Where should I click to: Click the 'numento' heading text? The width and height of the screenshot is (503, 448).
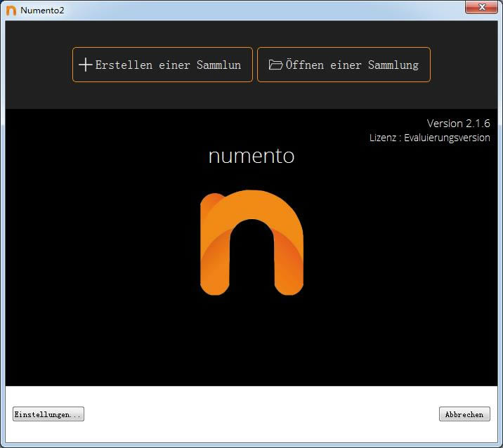[251, 156]
